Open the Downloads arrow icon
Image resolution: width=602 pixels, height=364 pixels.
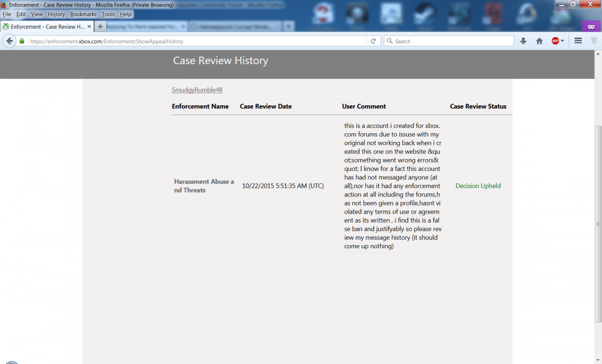pyautogui.click(x=523, y=41)
